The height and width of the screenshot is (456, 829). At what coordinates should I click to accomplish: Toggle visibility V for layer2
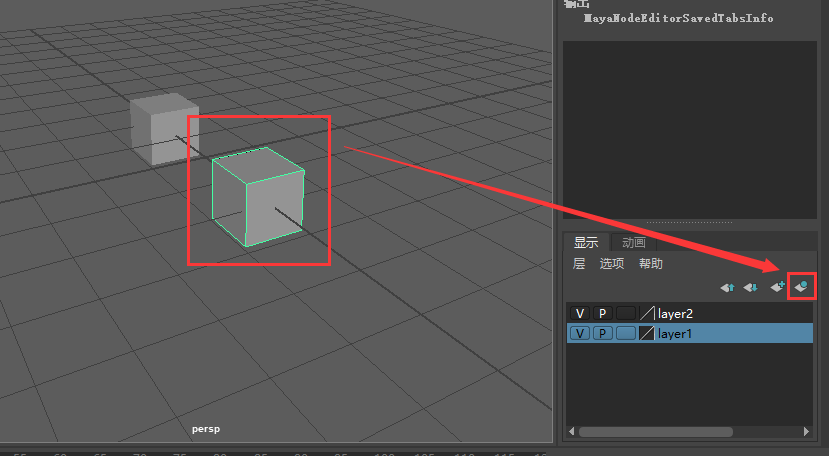point(580,313)
